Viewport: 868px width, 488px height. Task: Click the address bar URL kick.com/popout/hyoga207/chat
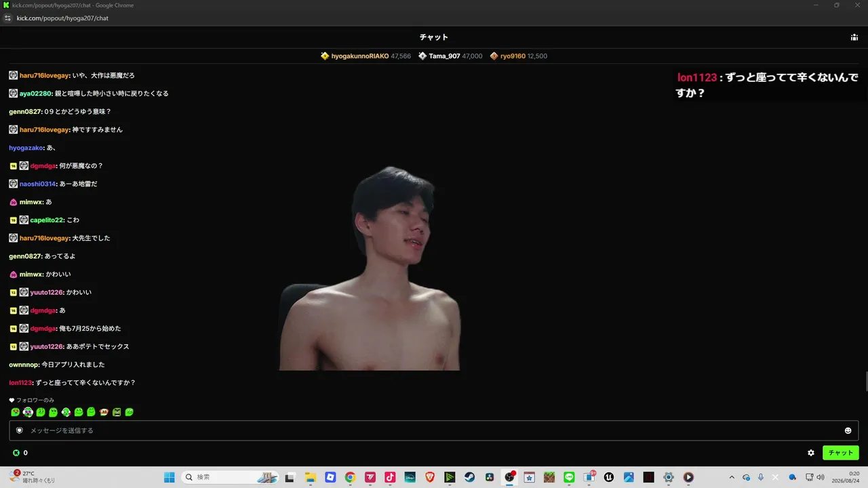[62, 18]
